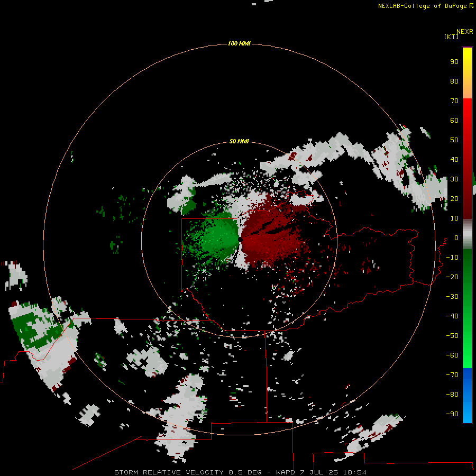476x476 pixels.
Task: Click the black radar site dot at center
Action: coord(240,240)
